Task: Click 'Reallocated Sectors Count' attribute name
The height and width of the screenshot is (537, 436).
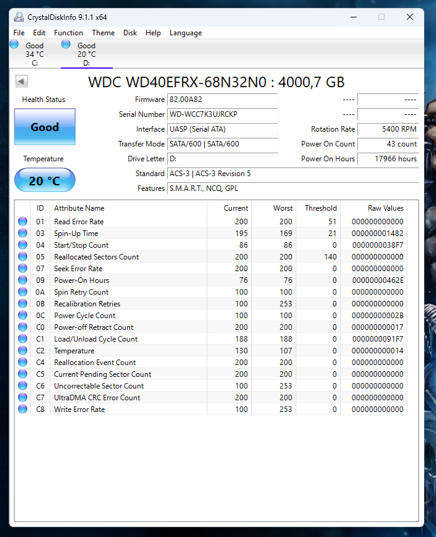Action: click(x=97, y=257)
